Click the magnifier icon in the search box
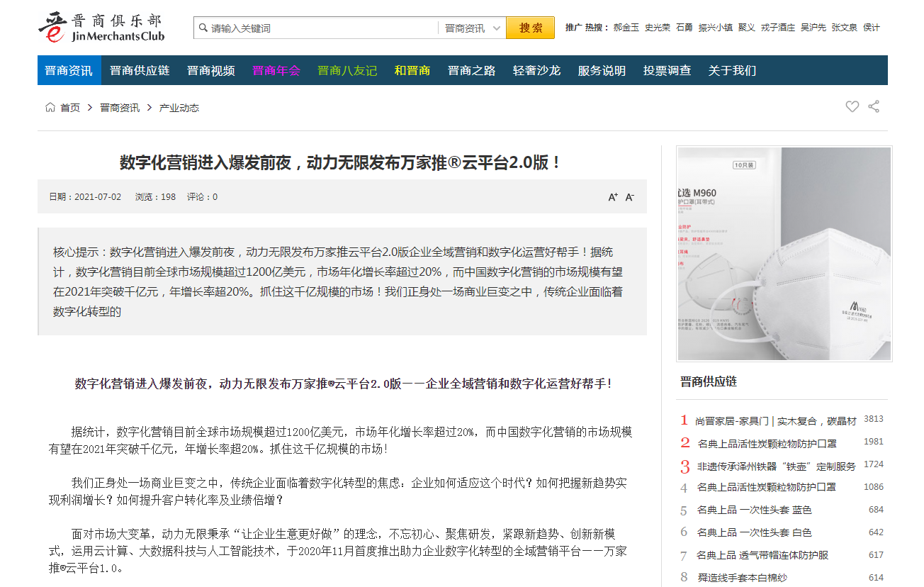924x587 pixels. [202, 27]
